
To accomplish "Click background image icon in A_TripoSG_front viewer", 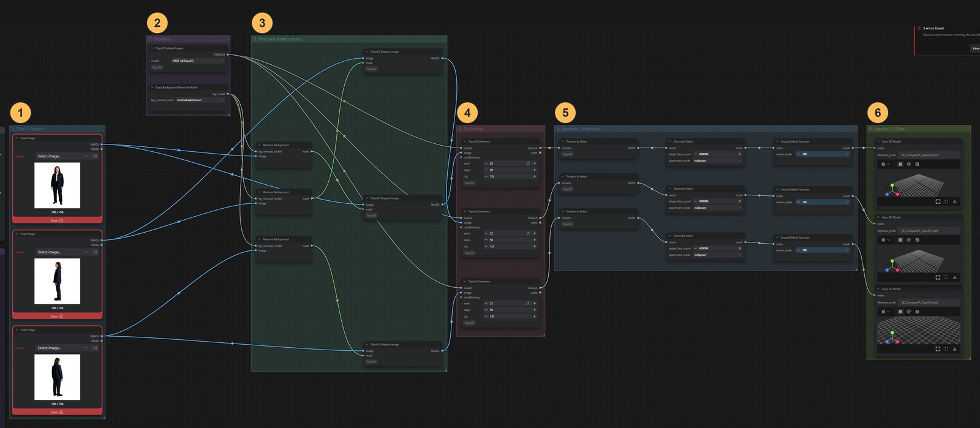I will click(x=917, y=164).
